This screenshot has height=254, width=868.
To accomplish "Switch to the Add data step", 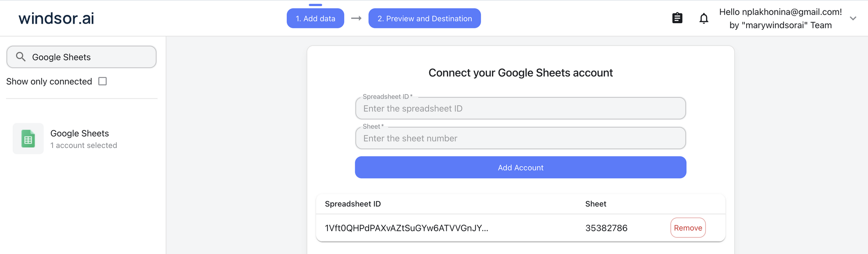I will (315, 18).
